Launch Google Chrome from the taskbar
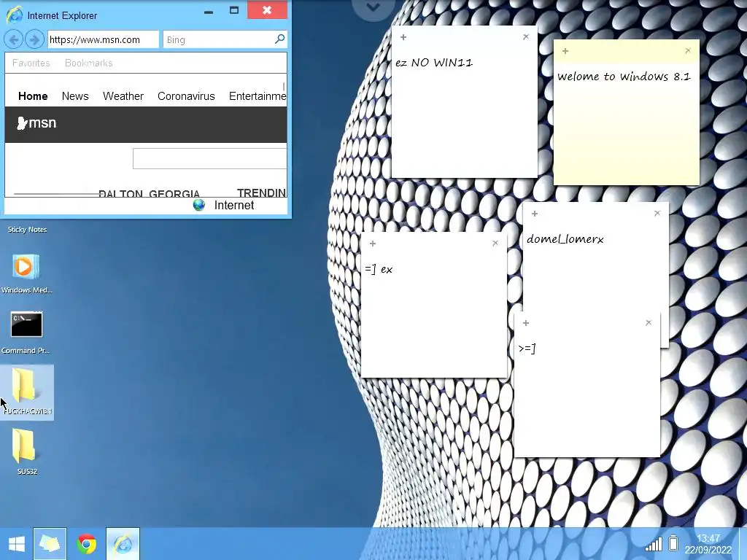The image size is (747, 560). tap(87, 544)
